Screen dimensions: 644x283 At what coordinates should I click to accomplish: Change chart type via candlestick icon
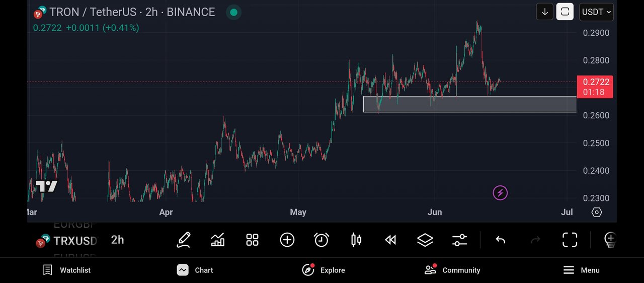pyautogui.click(x=356, y=240)
